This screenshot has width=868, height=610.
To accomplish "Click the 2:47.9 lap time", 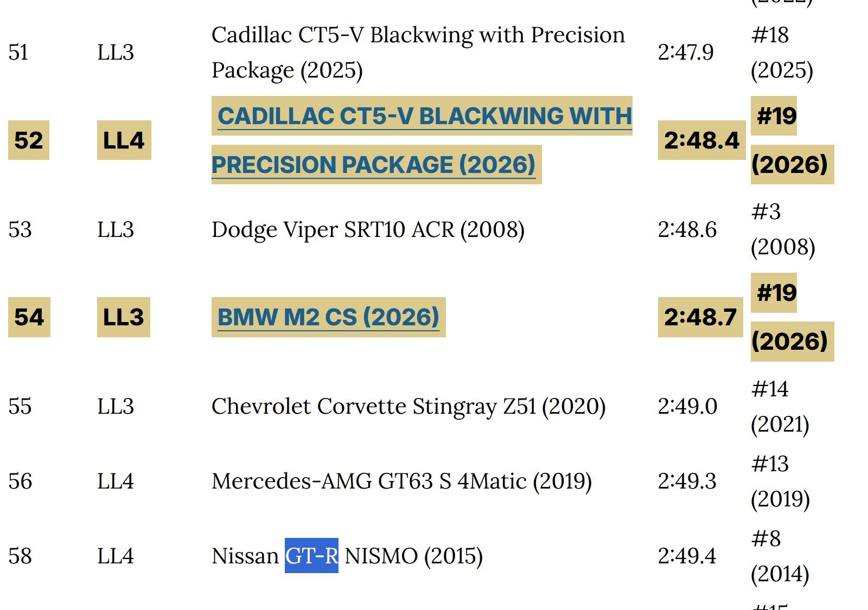I will [686, 53].
